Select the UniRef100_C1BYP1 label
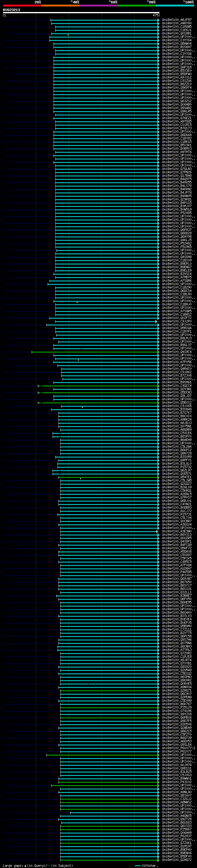Screen dimensions: 197x868 [x=177, y=332]
